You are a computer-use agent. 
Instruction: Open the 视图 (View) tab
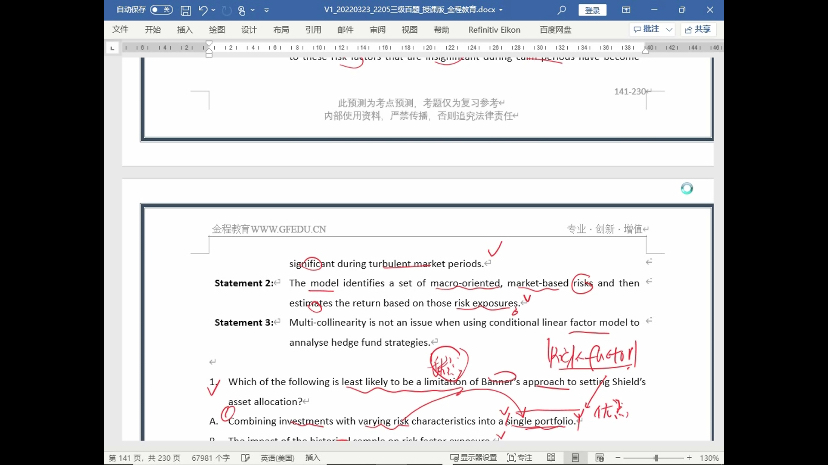(410, 30)
